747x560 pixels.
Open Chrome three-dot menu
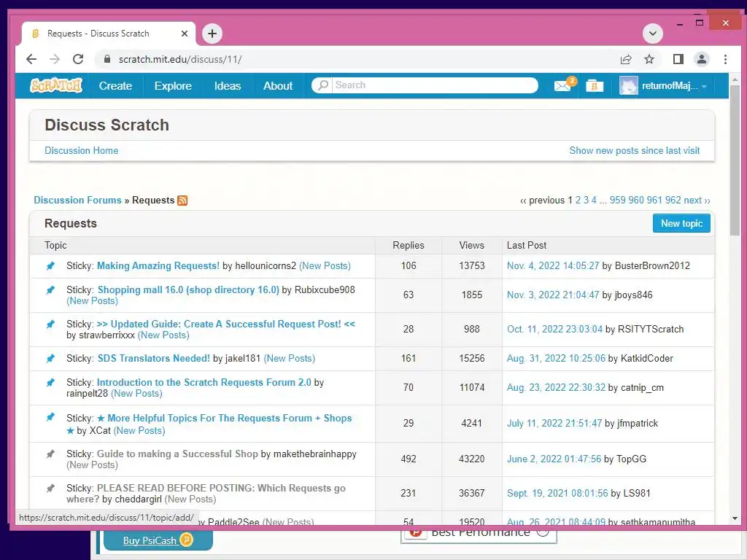tap(725, 59)
